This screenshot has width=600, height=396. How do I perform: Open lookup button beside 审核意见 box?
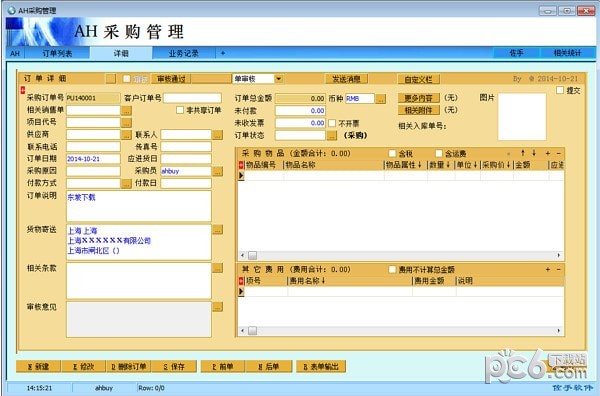point(218,307)
